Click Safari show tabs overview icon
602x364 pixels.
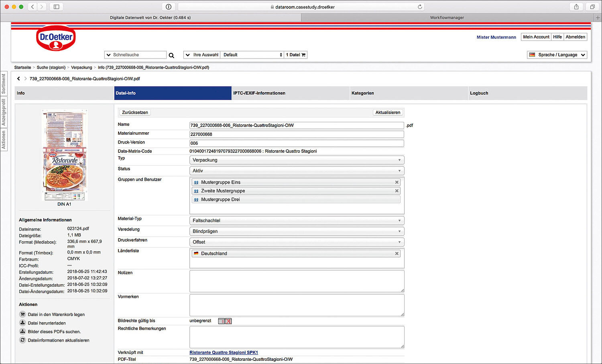592,7
